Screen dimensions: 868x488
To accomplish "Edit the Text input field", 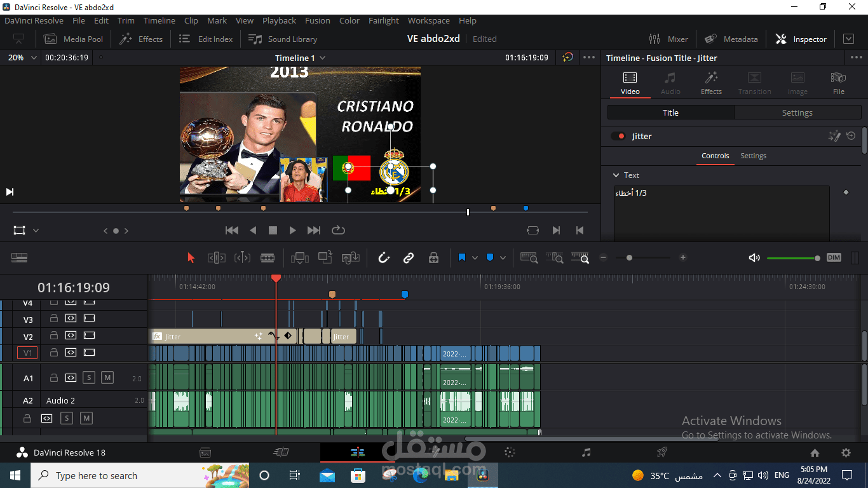I will pos(721,213).
